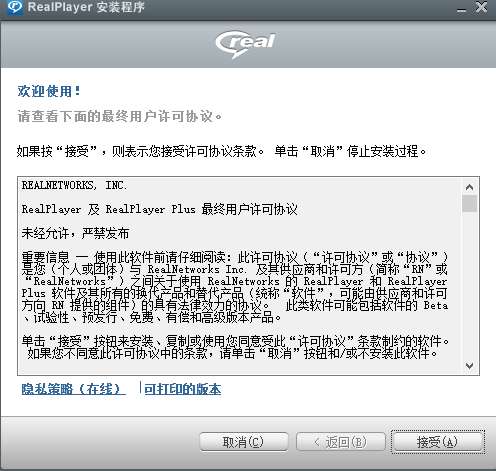The width and height of the screenshot is (496, 471).
Task: Click the 欢迎使用! heading
Action: pos(49,91)
